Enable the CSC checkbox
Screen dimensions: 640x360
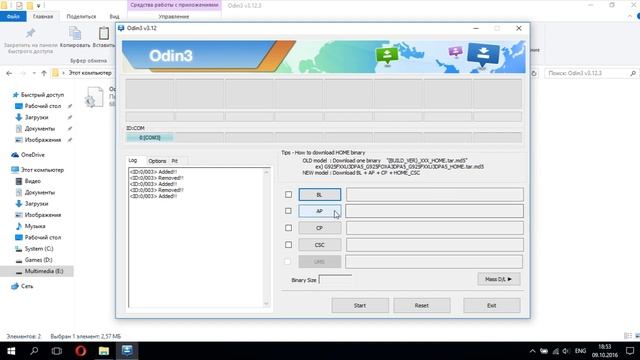(289, 245)
